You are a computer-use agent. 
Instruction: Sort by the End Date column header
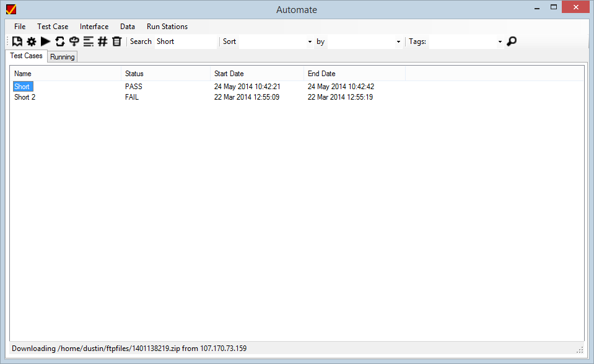354,74
